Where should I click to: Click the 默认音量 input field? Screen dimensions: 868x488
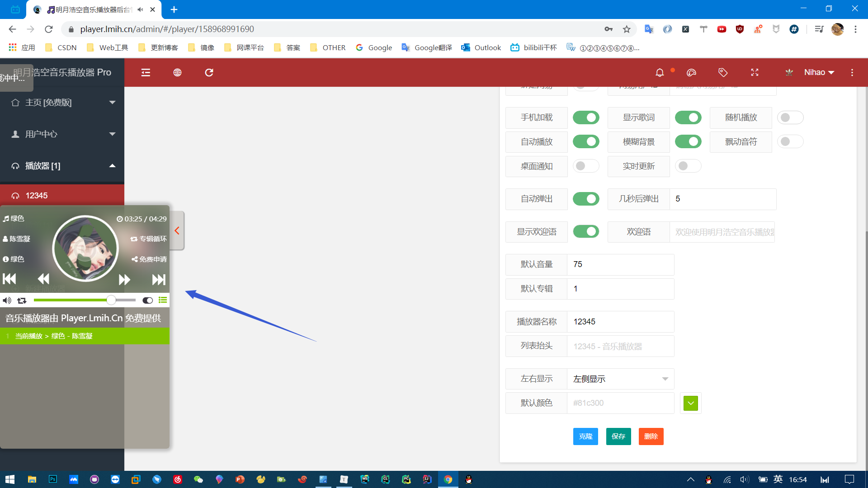click(620, 264)
